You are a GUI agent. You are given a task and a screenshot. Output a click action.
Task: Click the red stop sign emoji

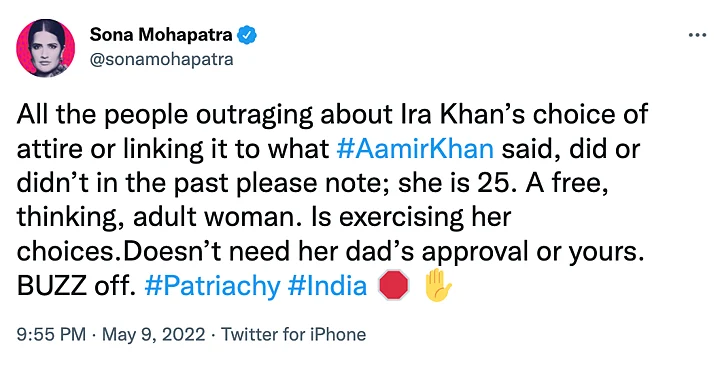pos(394,285)
